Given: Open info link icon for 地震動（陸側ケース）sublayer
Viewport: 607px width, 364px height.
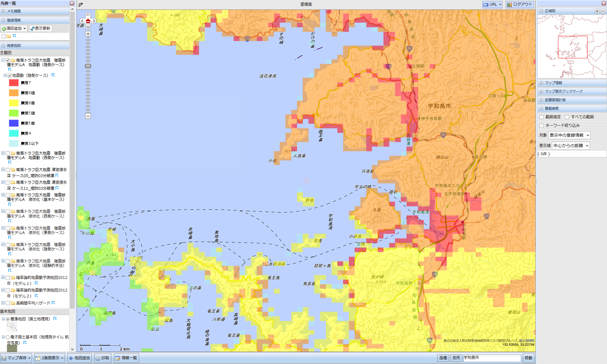Looking at the screenshot, I should coord(53,75).
